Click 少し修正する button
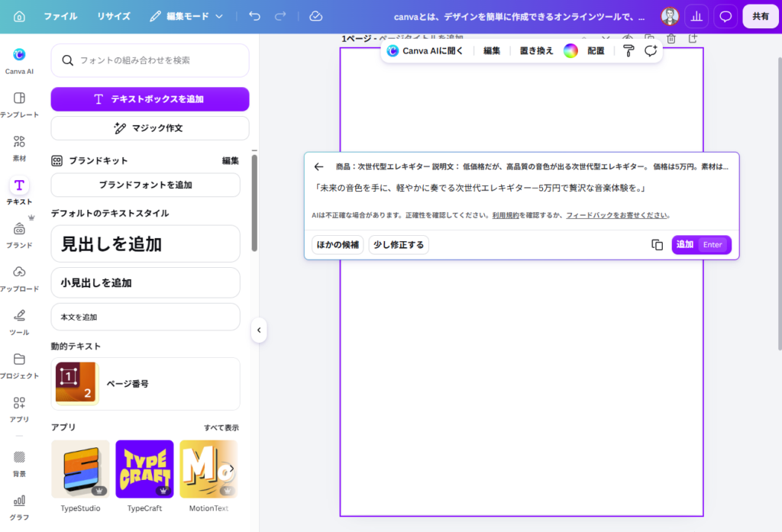782x532 pixels. click(x=399, y=245)
